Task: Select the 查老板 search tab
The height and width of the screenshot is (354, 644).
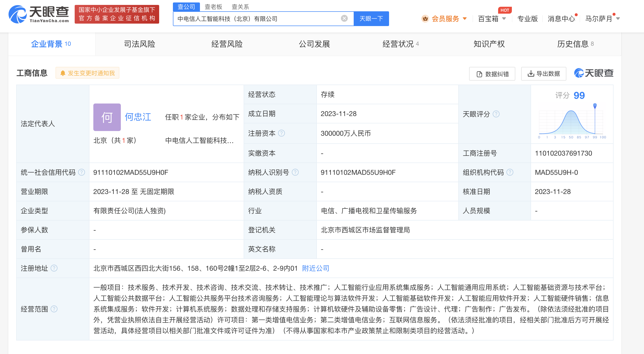Action: point(213,7)
